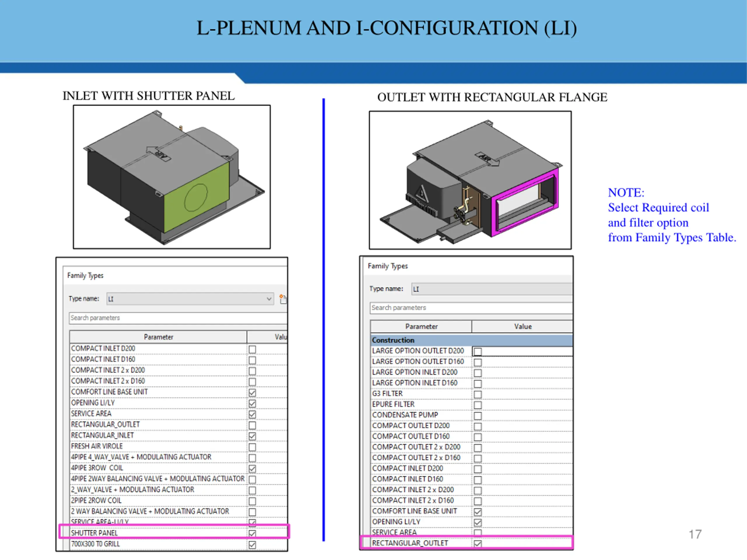Check the G3 FILTER checkbox
Screen dimensions: 747x560
(x=477, y=394)
